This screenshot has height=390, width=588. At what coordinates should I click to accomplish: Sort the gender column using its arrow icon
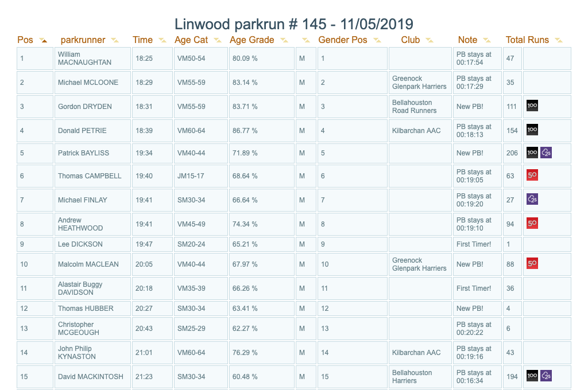[306, 41]
